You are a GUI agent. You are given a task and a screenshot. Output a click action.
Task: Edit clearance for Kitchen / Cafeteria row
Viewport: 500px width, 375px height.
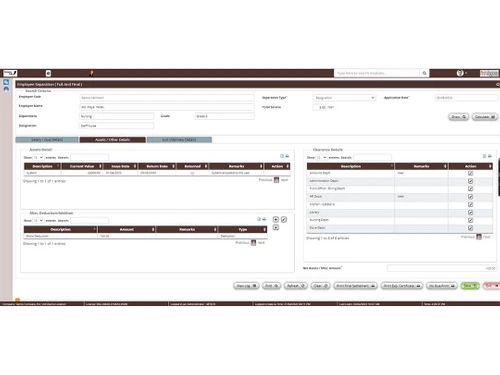(x=470, y=204)
